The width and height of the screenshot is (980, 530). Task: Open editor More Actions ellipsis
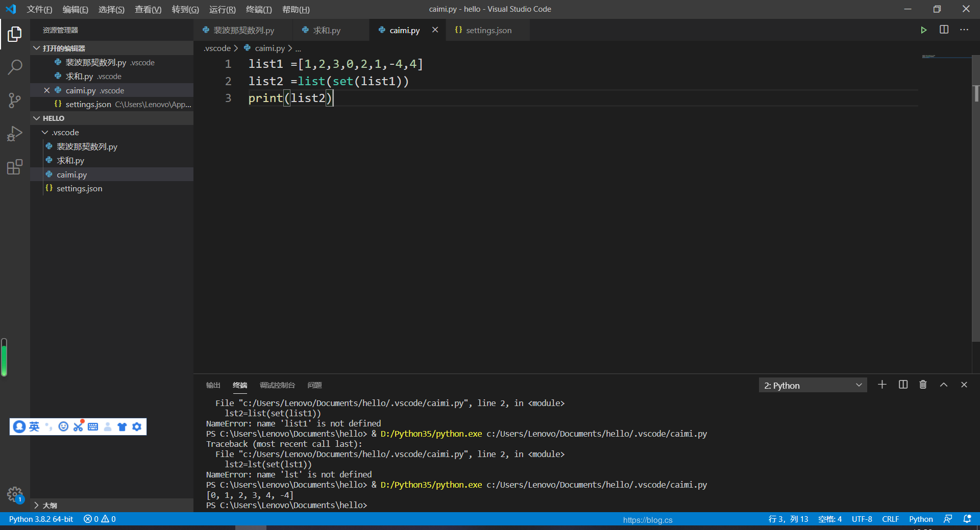[x=964, y=30]
